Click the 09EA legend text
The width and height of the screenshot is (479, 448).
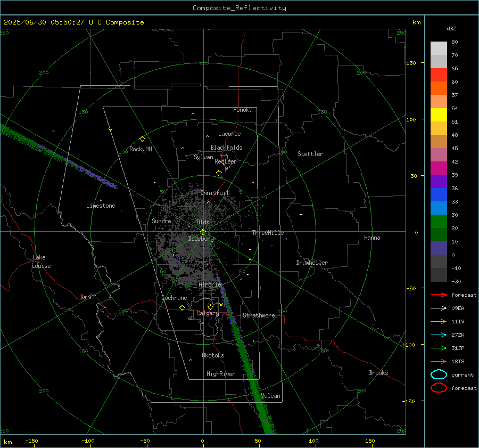(458, 308)
